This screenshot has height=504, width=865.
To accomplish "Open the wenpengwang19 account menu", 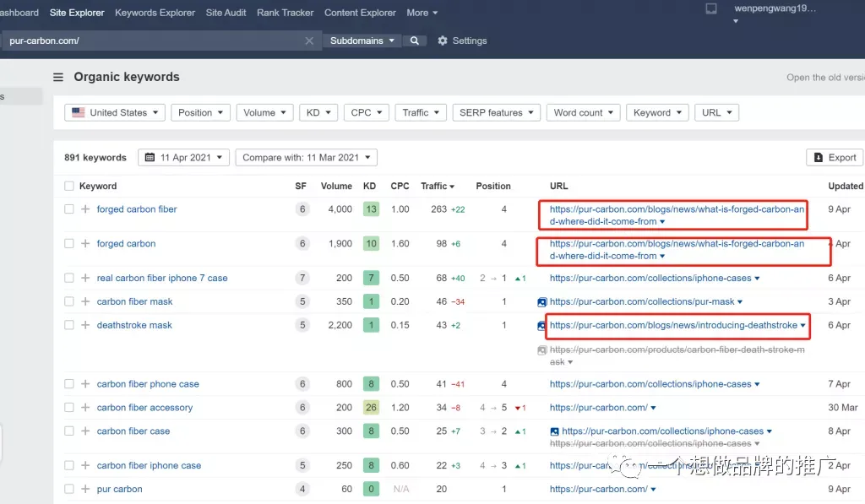I will [x=775, y=14].
